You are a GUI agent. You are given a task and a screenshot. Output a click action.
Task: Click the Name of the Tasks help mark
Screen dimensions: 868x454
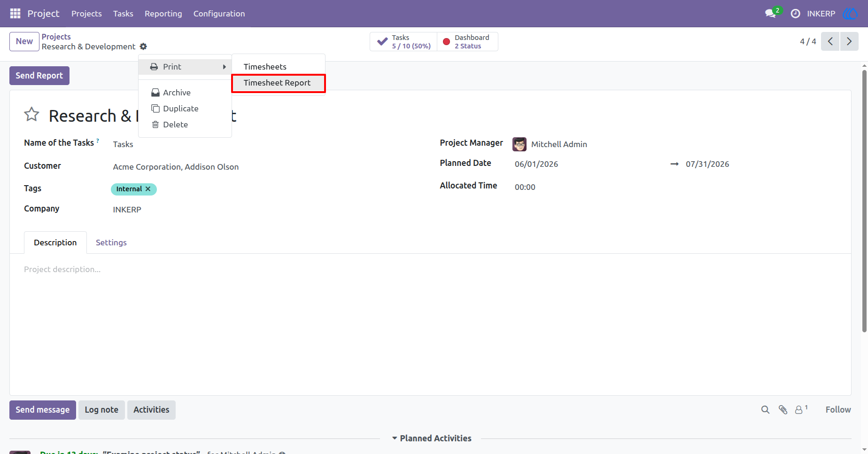tap(98, 141)
